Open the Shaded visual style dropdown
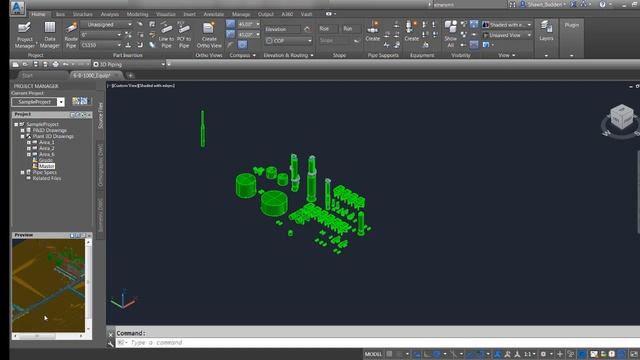The height and width of the screenshot is (360, 640). (x=507, y=24)
